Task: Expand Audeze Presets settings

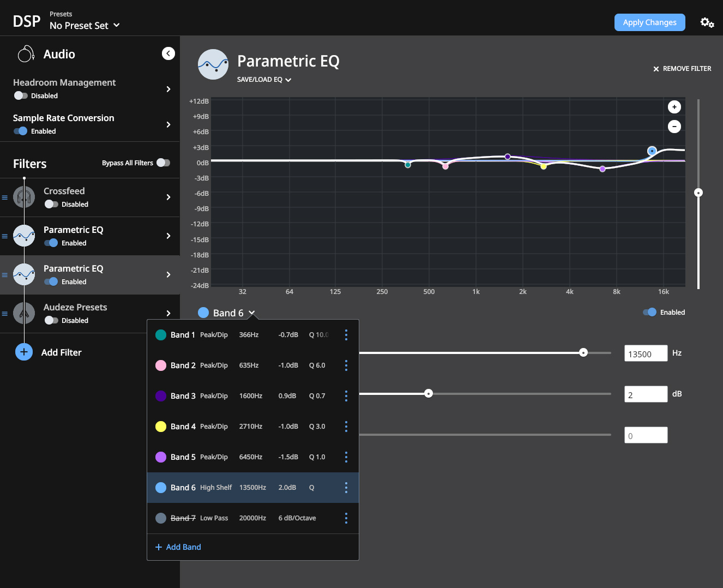Action: coord(168,313)
